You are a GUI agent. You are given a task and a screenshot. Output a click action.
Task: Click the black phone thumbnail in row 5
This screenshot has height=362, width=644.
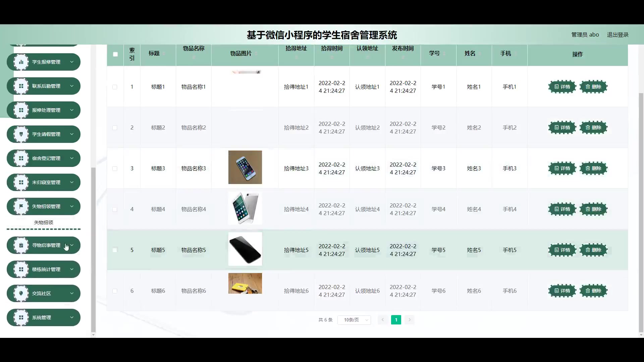coord(245,249)
